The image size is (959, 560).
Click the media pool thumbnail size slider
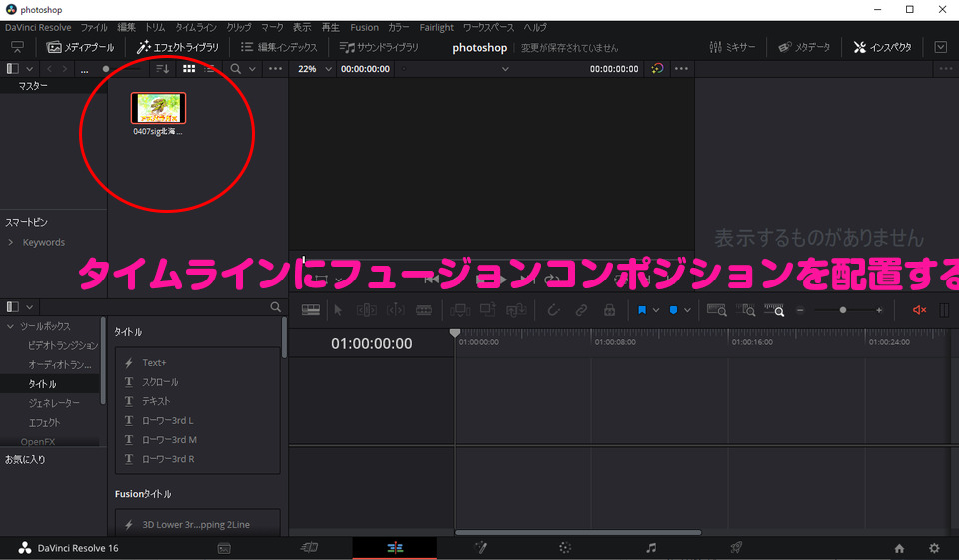106,69
